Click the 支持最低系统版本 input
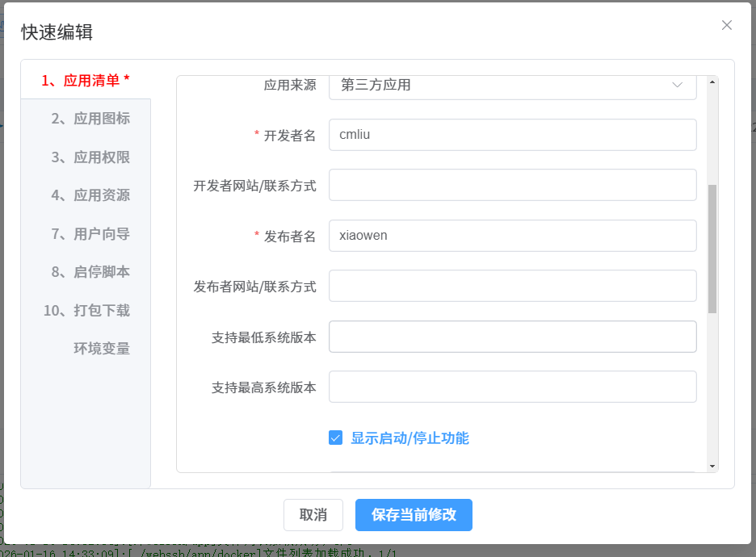The image size is (756, 557). tap(512, 337)
